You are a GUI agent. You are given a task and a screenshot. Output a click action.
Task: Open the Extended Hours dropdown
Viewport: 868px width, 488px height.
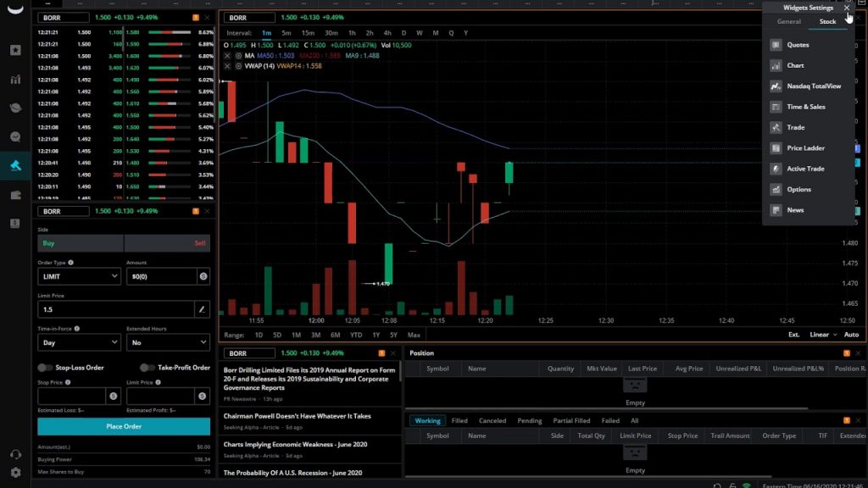pyautogui.click(x=168, y=343)
